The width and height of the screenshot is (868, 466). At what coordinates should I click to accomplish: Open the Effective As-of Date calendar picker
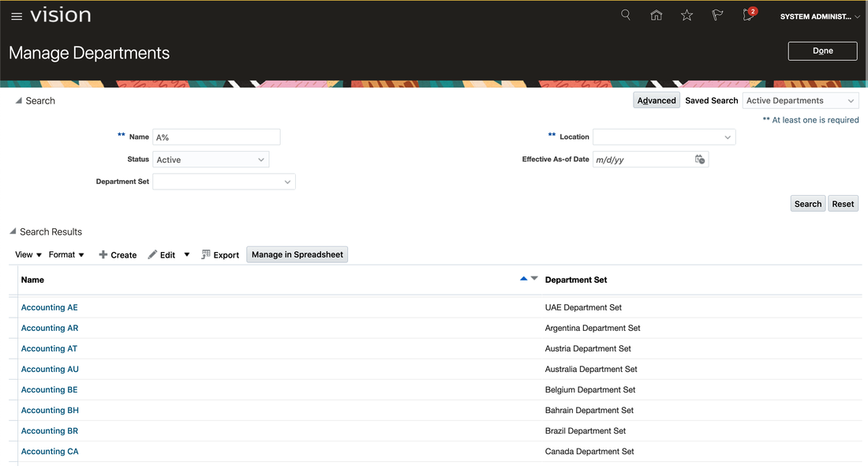(700, 159)
